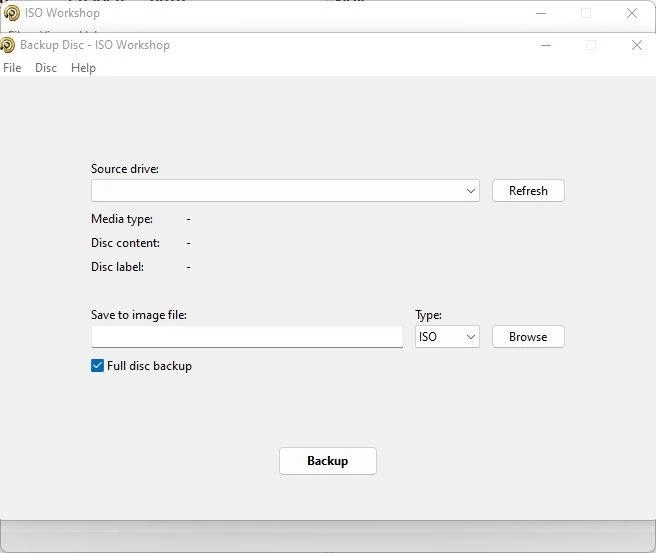Screen dimensions: 656x553
Task: Click the Media type label
Action: 122,219
